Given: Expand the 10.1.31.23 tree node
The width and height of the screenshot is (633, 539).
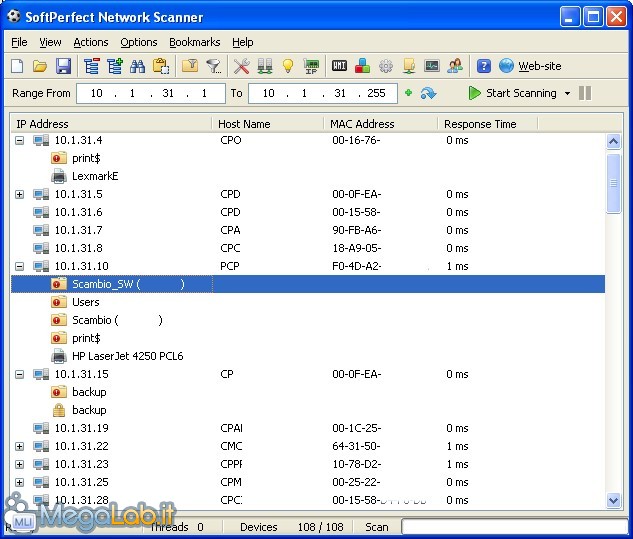Looking at the screenshot, I should click(x=19, y=464).
